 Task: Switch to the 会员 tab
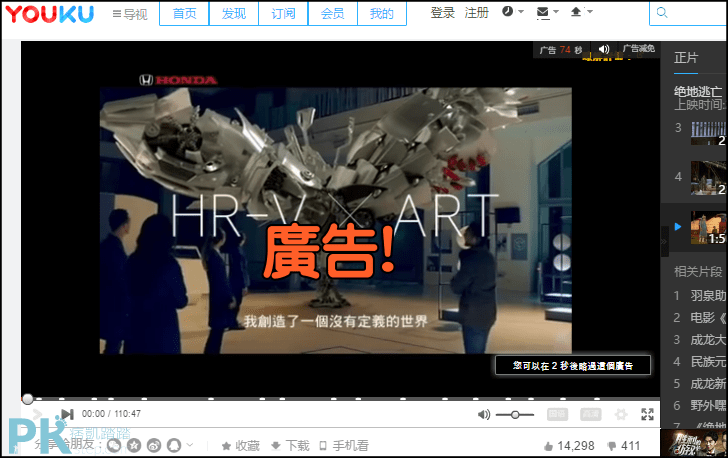(x=332, y=13)
